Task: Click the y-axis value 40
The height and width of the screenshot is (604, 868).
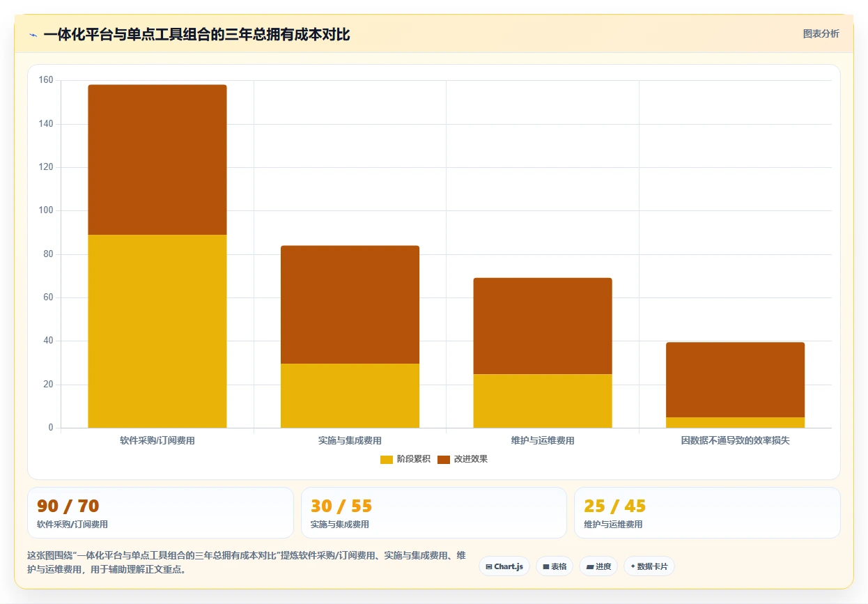Action: (48, 341)
